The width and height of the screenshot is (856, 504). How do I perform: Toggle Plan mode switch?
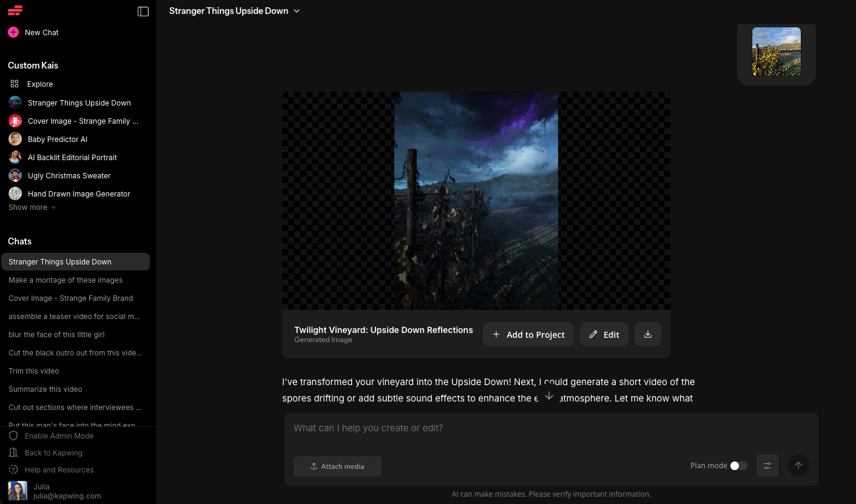coord(738,466)
